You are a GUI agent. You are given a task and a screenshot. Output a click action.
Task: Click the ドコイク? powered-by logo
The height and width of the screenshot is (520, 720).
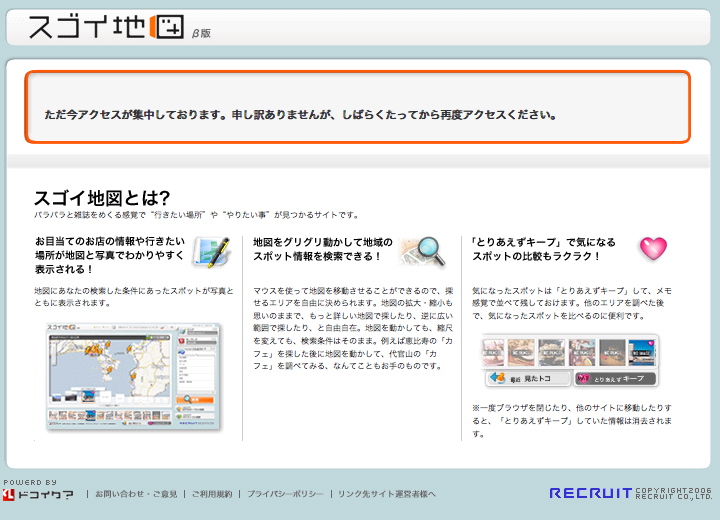(38, 494)
